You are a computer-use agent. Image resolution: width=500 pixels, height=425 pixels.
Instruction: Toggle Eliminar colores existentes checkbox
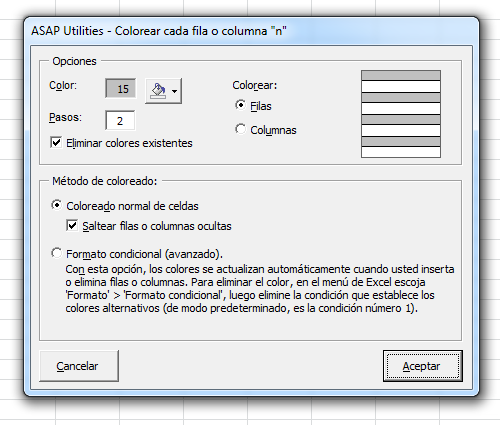point(56,142)
